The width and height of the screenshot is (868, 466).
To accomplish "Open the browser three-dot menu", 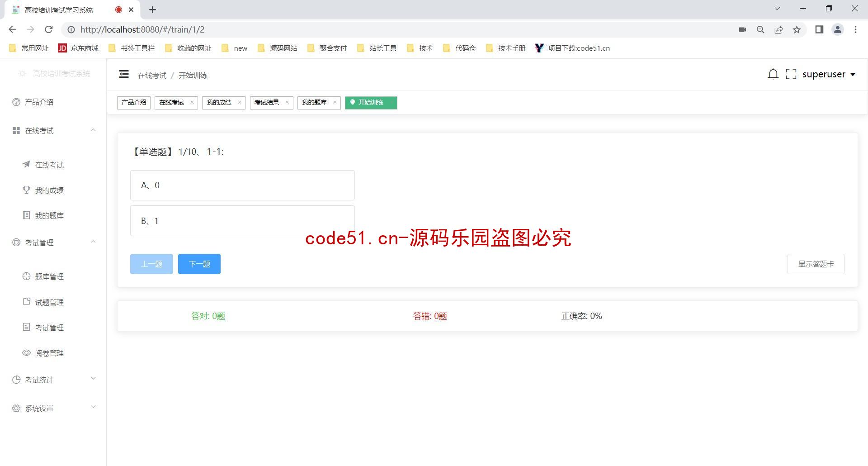I will [x=855, y=29].
